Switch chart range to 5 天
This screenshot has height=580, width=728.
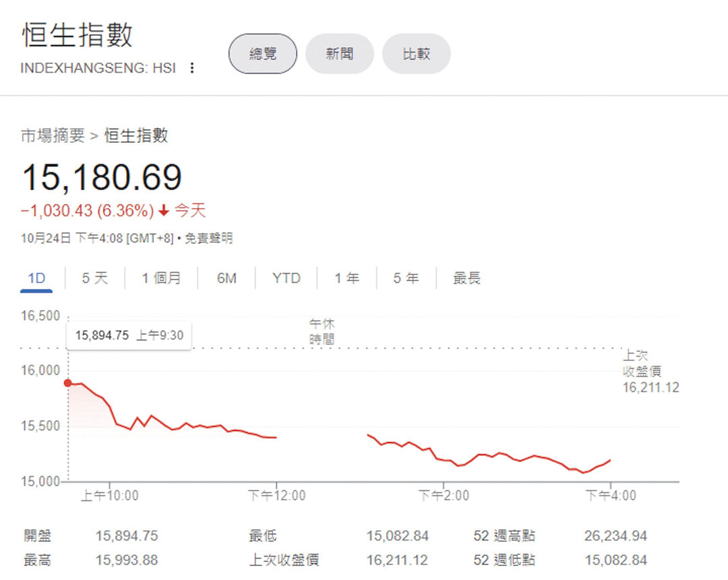coord(95,278)
